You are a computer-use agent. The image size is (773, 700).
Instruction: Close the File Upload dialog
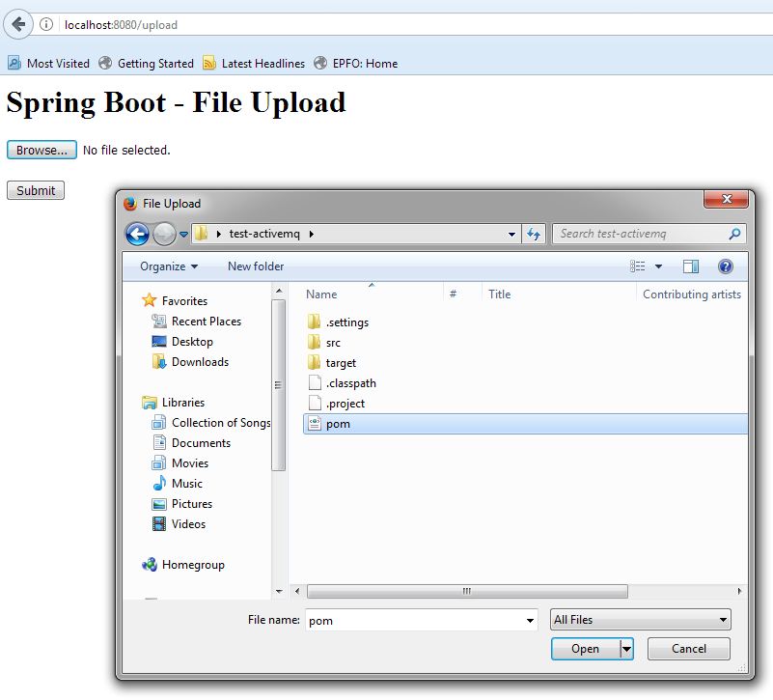pyautogui.click(x=727, y=199)
